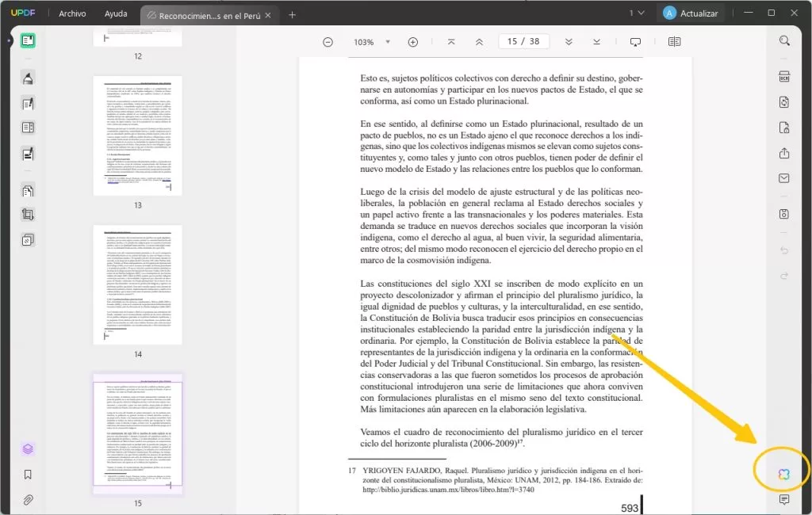Screen dimensions: 812x515
Task: Open the Protect PDF with password tool
Action: tap(784, 128)
